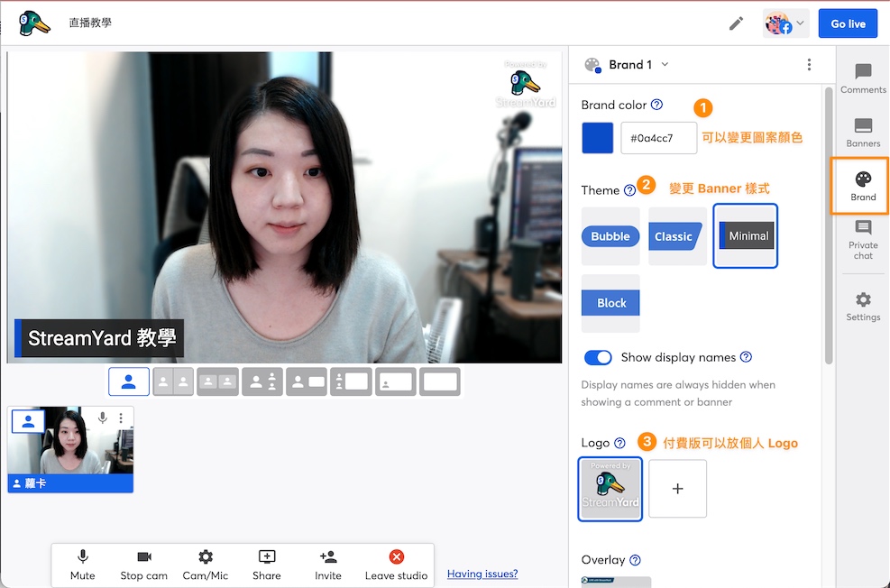Select the two-person cropped group layout
890x588 pixels.
[217, 381]
